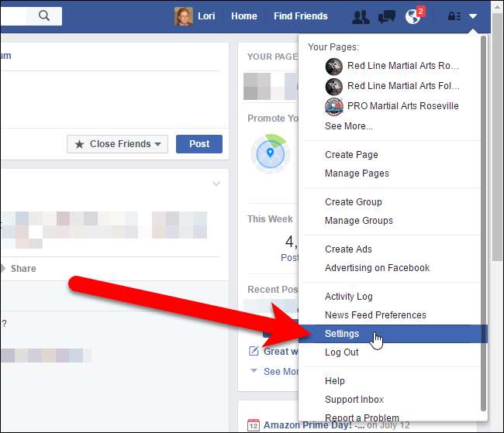Click the page's main vertical scrollbar

[496, 137]
